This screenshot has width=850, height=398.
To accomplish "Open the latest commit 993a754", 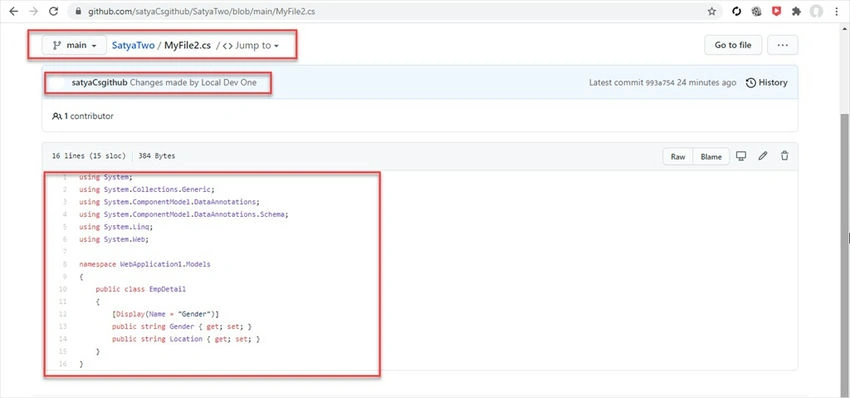I will click(x=660, y=83).
